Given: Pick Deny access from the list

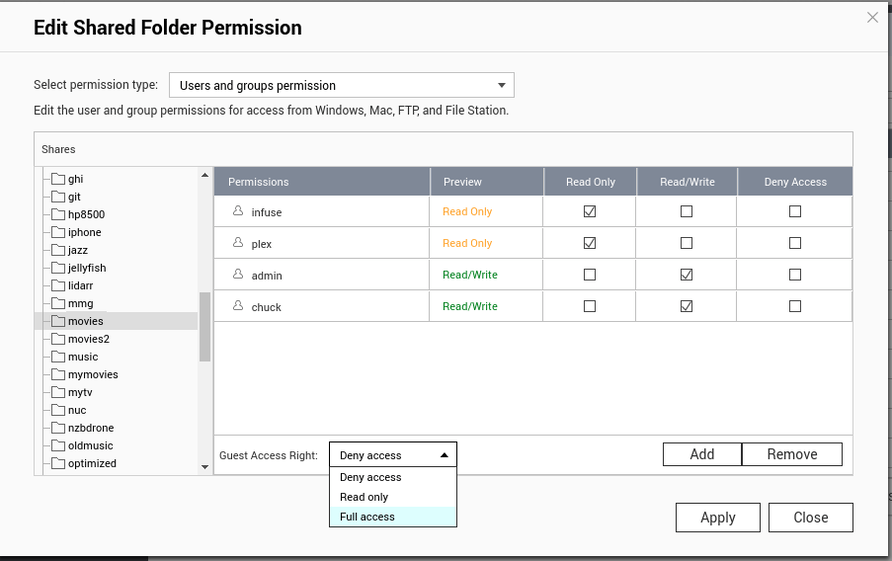Looking at the screenshot, I should pyautogui.click(x=370, y=478).
